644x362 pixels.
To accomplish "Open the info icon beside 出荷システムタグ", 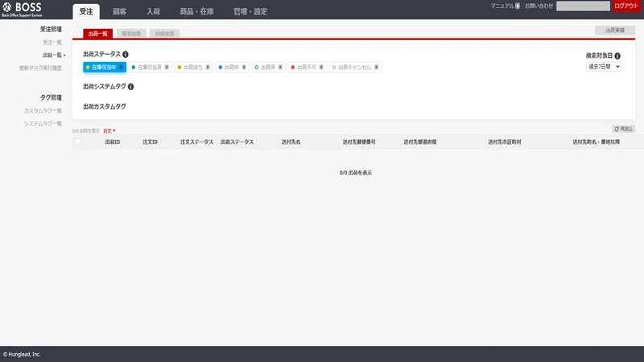I will (x=130, y=87).
